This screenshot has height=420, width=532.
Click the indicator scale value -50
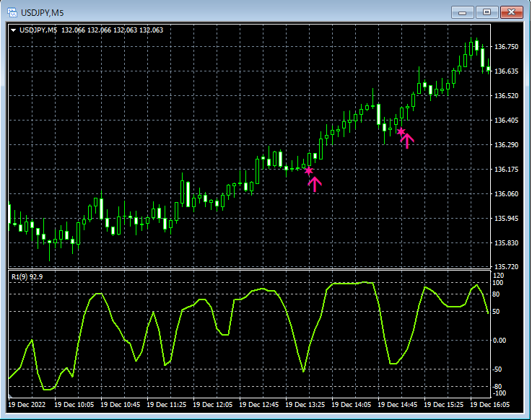497,369
